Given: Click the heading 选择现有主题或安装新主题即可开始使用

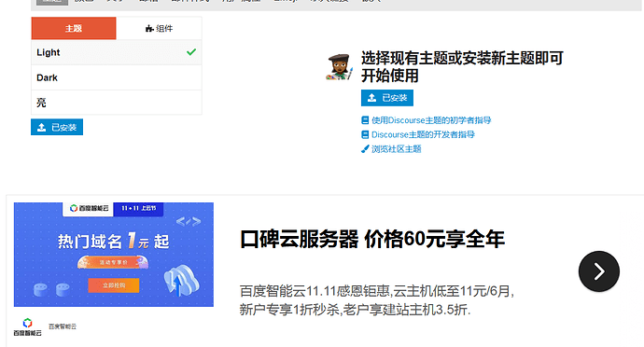Looking at the screenshot, I should point(462,67).
